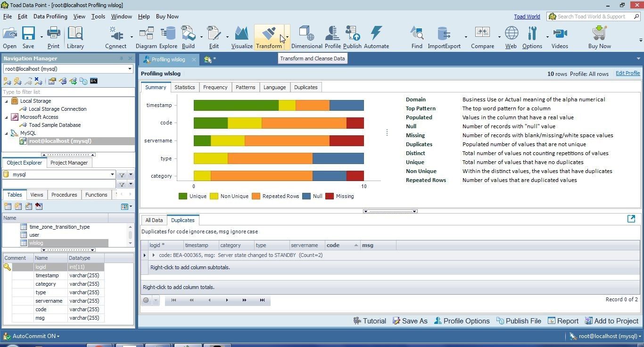Image resolution: width=644 pixels, height=347 pixels.
Task: Open the All Data tab
Action: coord(154,220)
